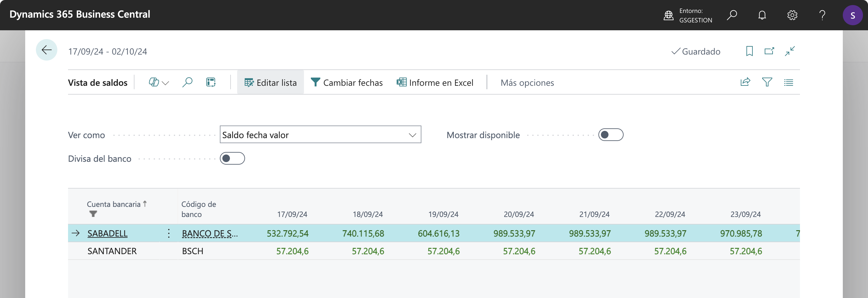868x298 pixels.
Task: Collapse the page with shrink arrows icon
Action: click(790, 51)
